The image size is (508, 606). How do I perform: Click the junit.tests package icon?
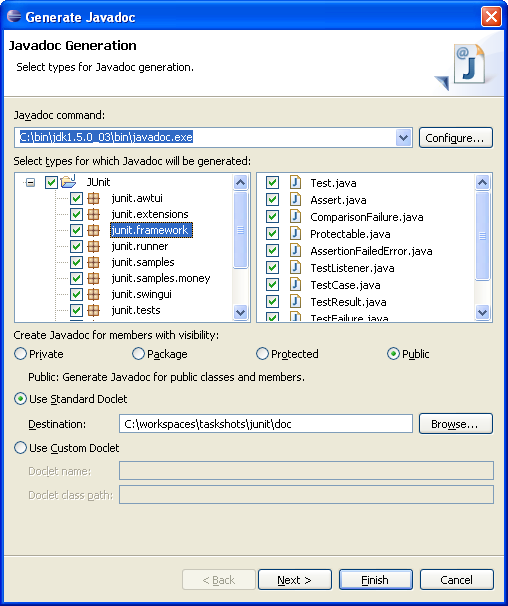(93, 310)
